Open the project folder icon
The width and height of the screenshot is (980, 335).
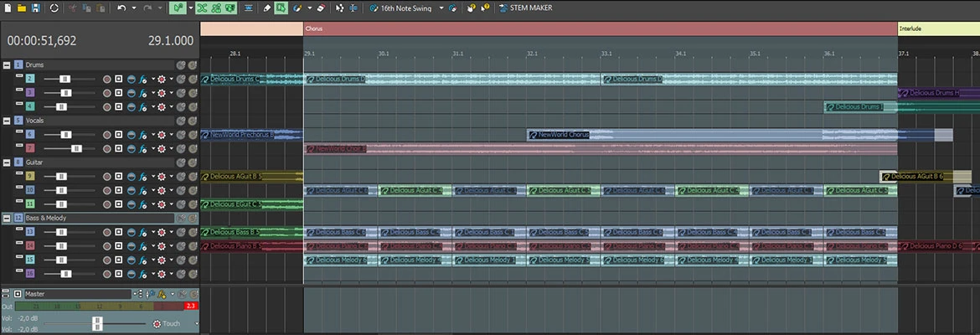[x=21, y=8]
